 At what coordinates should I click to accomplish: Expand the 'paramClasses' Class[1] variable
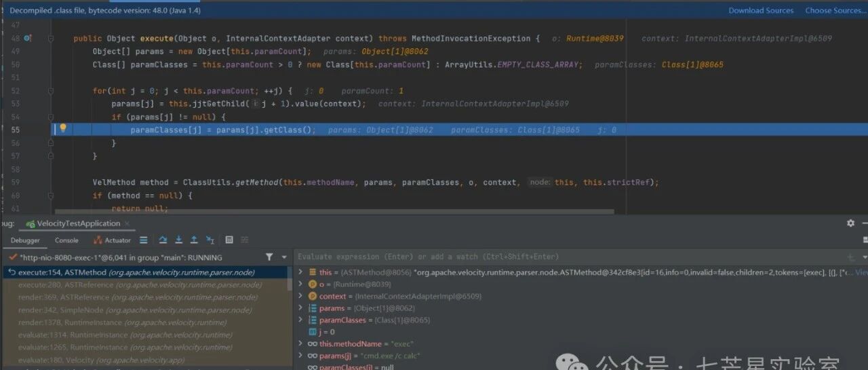coord(300,320)
